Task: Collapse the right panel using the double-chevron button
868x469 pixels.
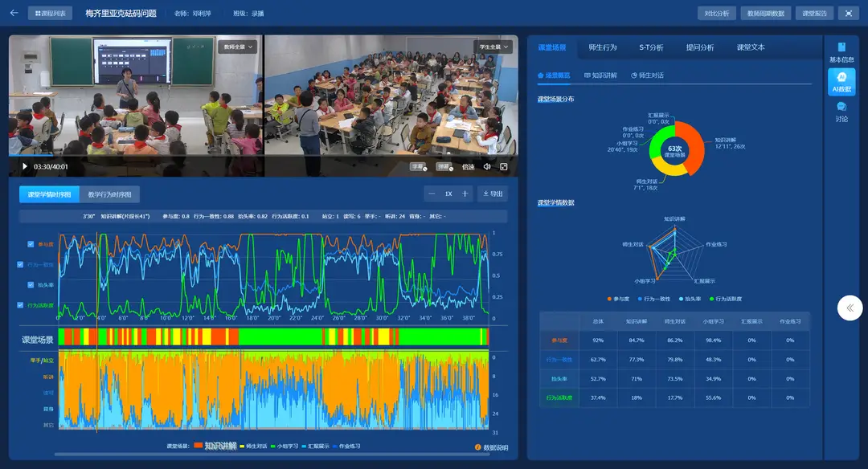Action: 850,308
